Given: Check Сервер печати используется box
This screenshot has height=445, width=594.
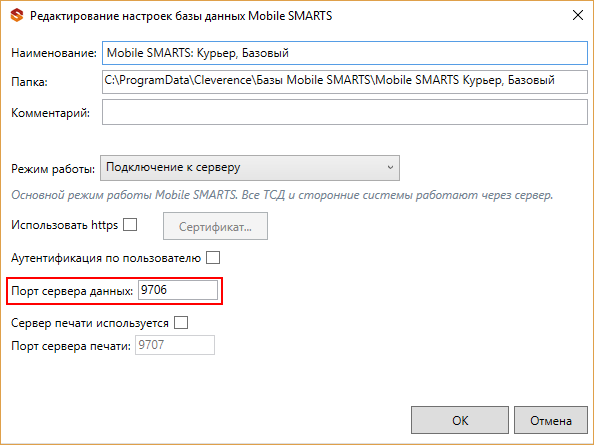Looking at the screenshot, I should coord(181,323).
